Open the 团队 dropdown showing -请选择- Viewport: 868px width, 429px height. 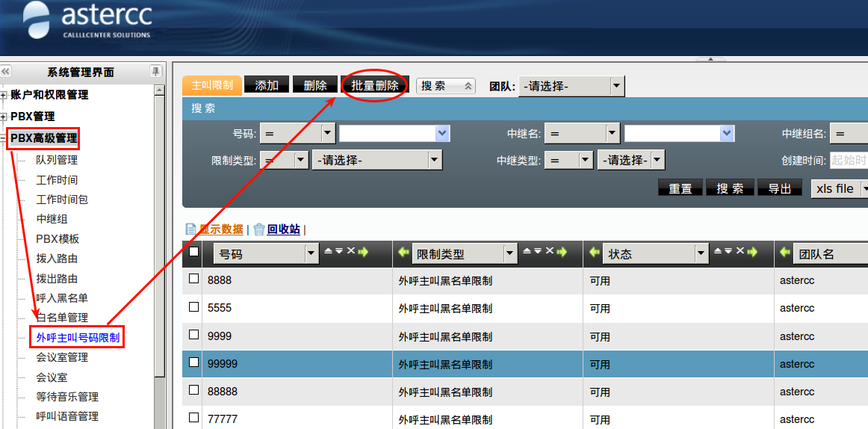[571, 86]
